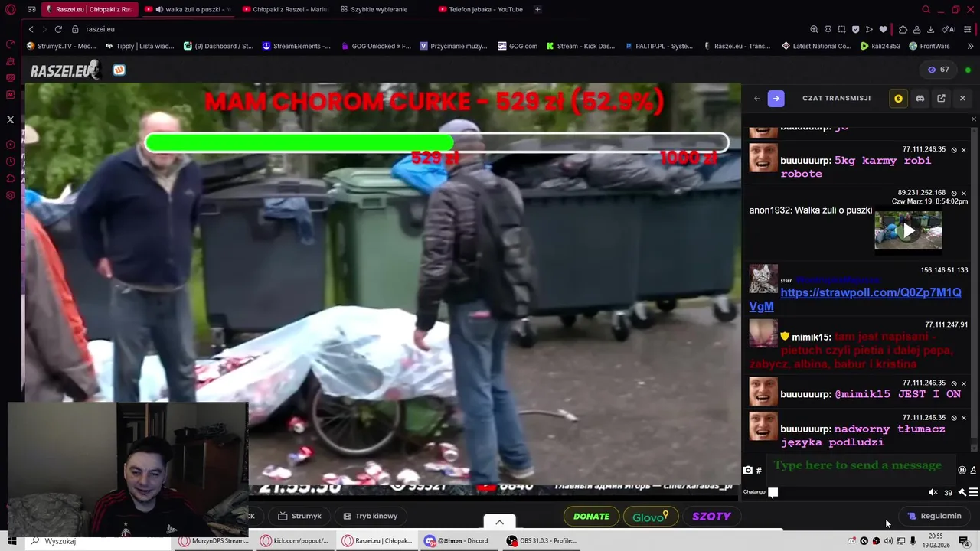This screenshot has width=980, height=551.
Task: Open Chatango hamburger menu
Action: 973,492
